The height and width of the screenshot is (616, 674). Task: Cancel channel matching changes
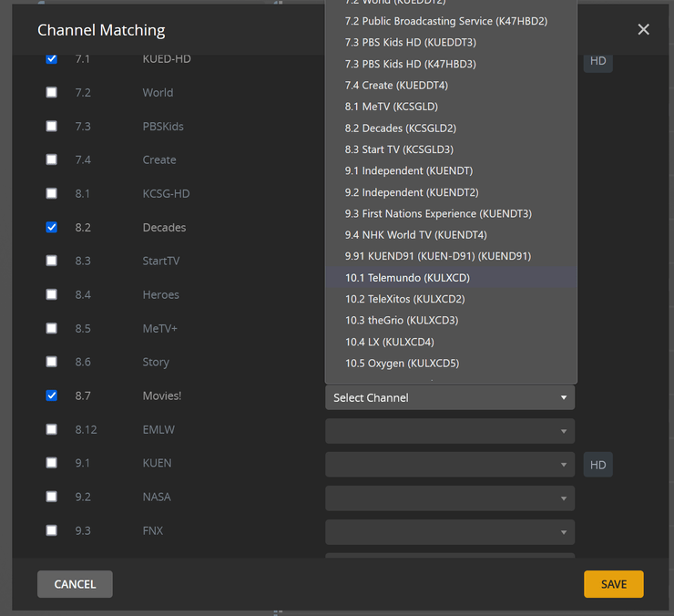pyautogui.click(x=75, y=584)
